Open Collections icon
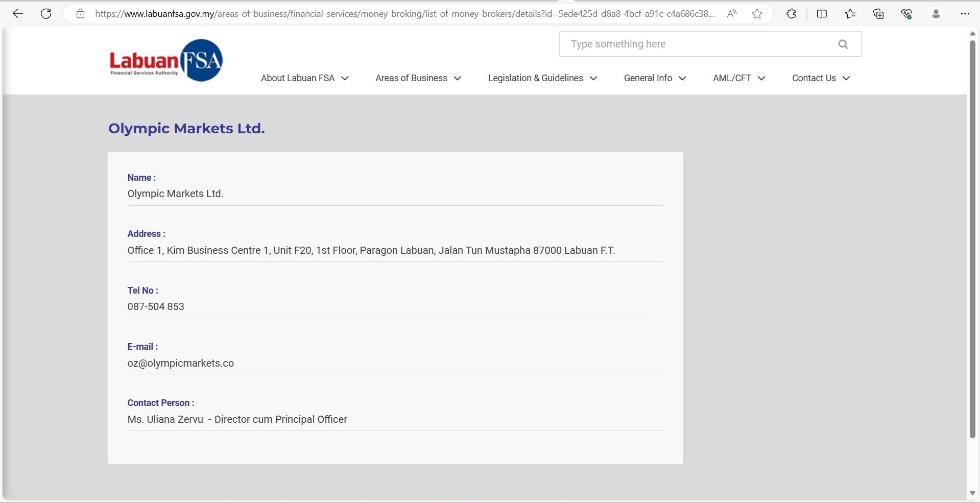 878,14
